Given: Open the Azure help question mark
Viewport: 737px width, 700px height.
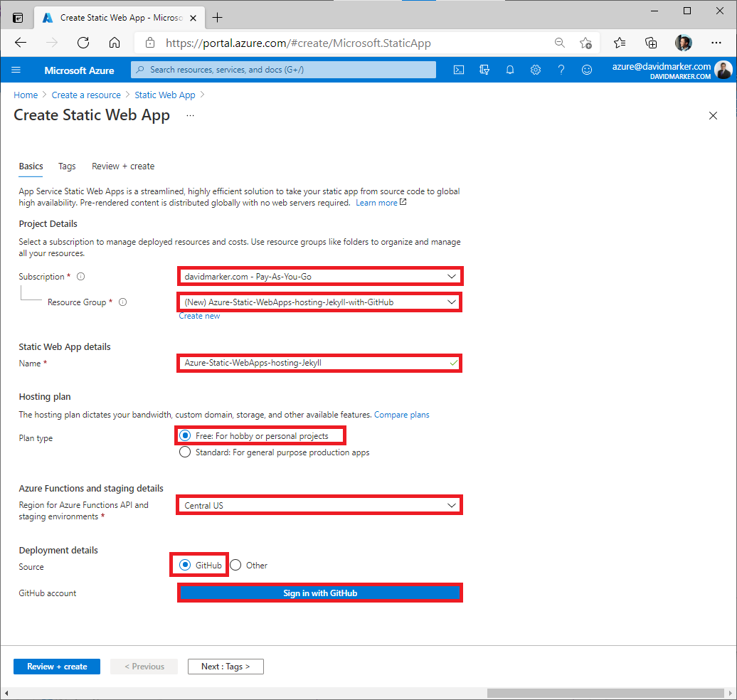Looking at the screenshot, I should [x=561, y=70].
